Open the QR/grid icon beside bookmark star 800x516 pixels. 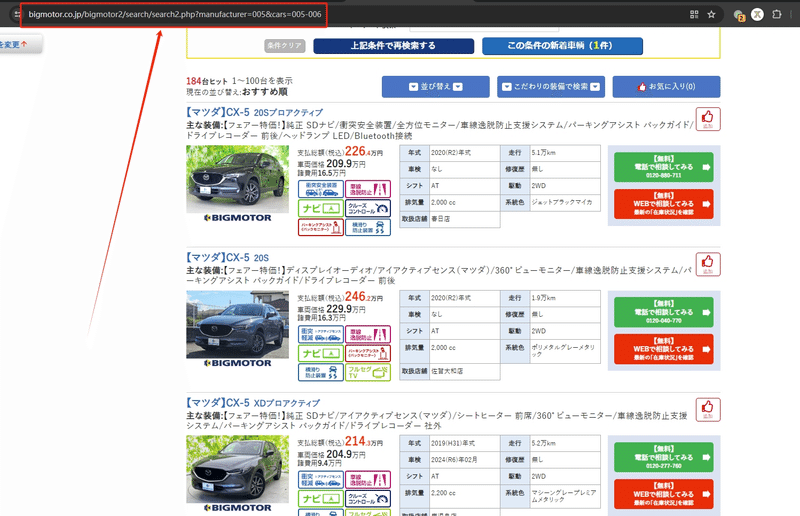coord(694,14)
